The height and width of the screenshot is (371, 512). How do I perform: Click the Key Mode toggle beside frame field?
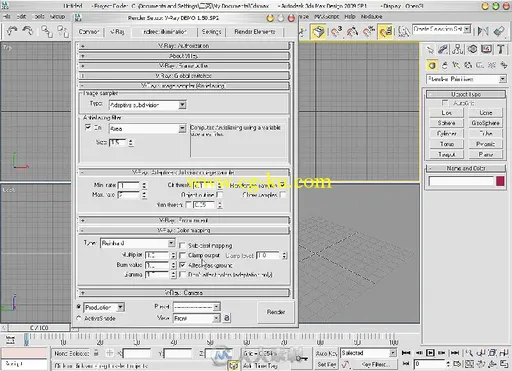point(406,364)
